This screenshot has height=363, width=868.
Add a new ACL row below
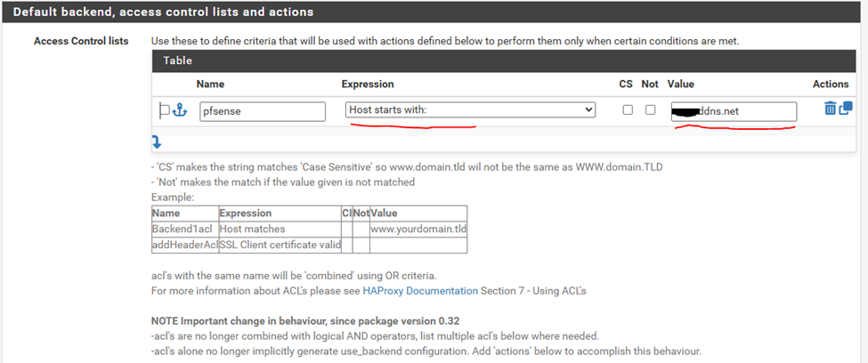157,141
